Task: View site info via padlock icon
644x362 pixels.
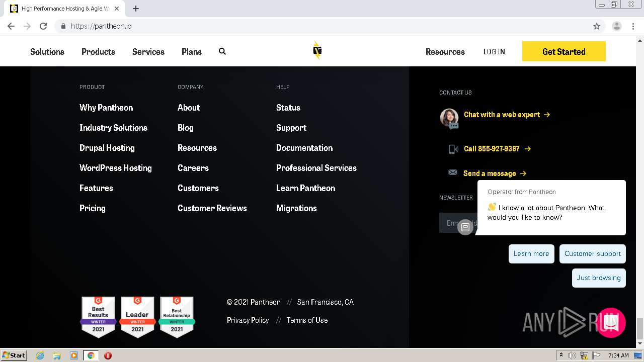Action: click(x=63, y=26)
